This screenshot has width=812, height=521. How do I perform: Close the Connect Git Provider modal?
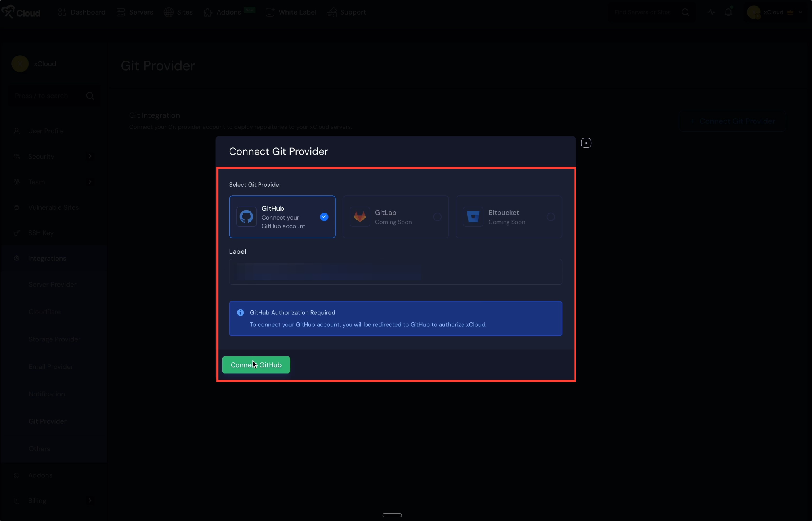tap(586, 143)
